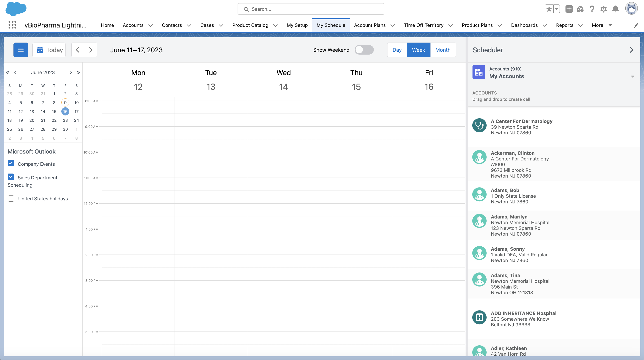Uncheck the Company Events checkbox

[11, 163]
